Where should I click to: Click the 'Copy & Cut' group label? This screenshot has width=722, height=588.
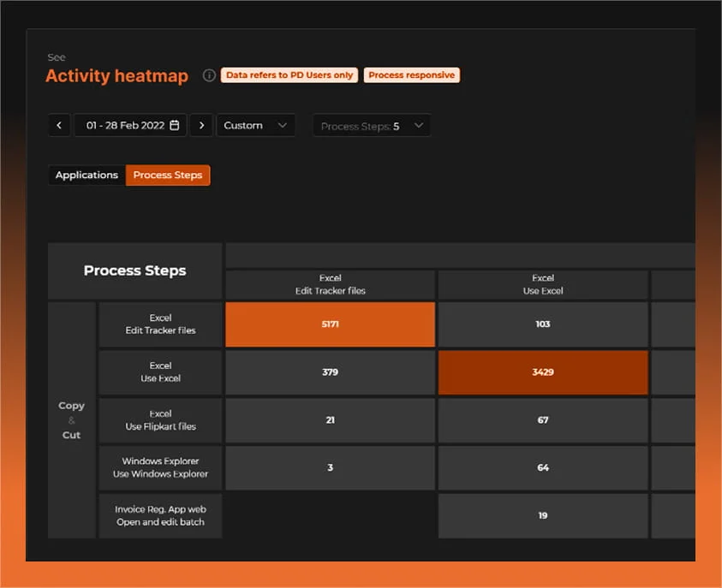pyautogui.click(x=72, y=420)
